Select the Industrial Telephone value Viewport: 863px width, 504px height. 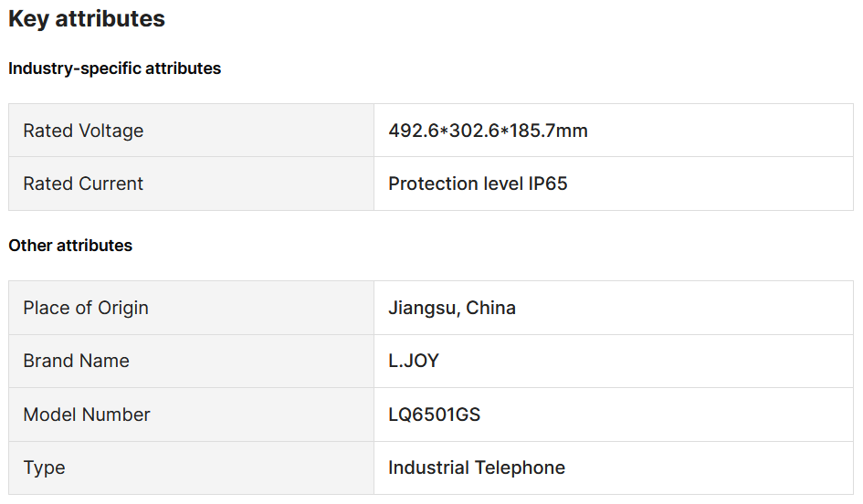(x=477, y=467)
